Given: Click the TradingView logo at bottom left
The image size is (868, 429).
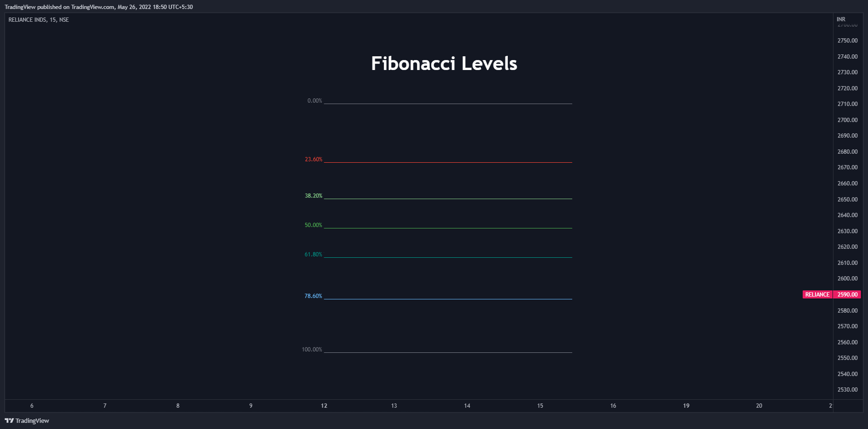Looking at the screenshot, I should click(x=27, y=420).
